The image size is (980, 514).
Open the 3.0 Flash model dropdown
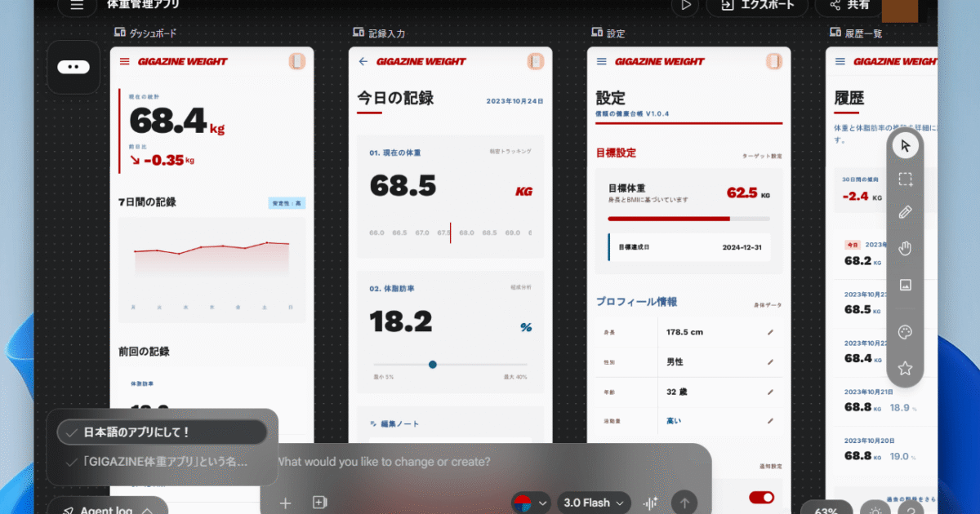[594, 503]
